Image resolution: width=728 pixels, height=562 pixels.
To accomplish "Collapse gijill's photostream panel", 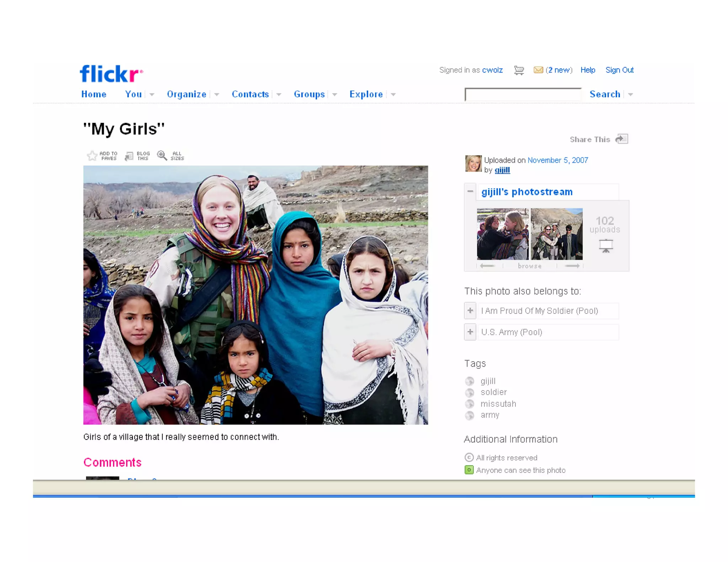I will point(470,191).
